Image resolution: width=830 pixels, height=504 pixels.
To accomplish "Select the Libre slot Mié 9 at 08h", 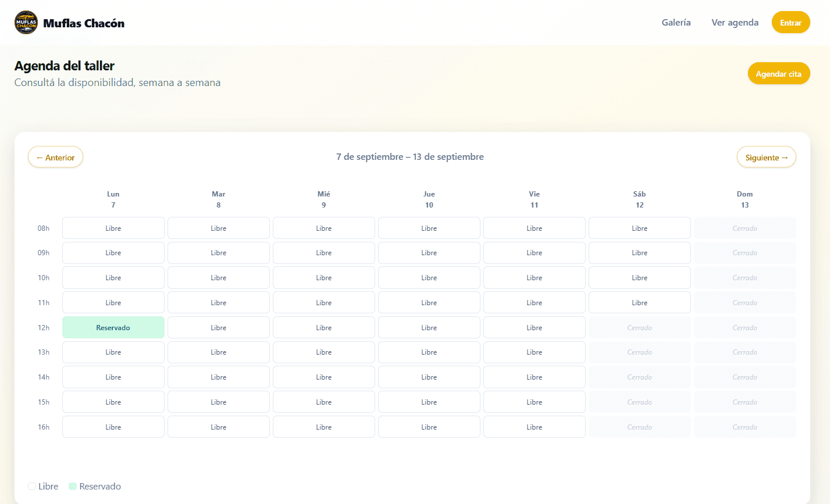I will pyautogui.click(x=324, y=228).
